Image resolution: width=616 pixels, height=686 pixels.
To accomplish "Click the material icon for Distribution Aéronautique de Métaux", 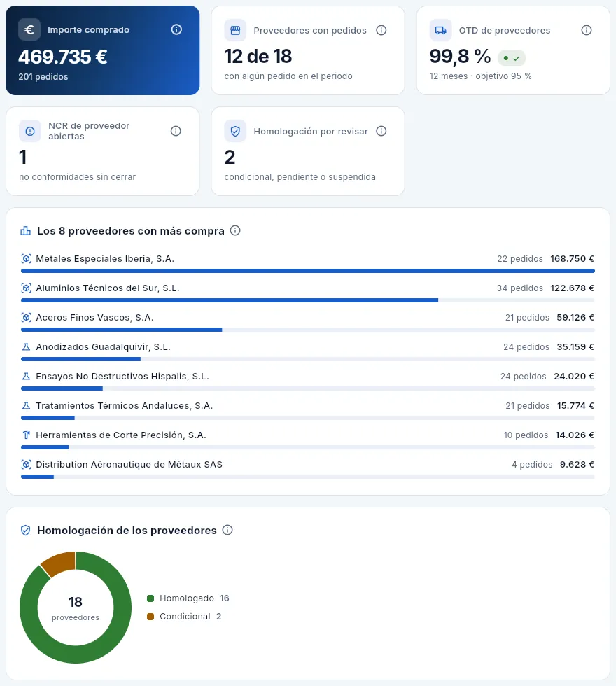I will pos(27,464).
